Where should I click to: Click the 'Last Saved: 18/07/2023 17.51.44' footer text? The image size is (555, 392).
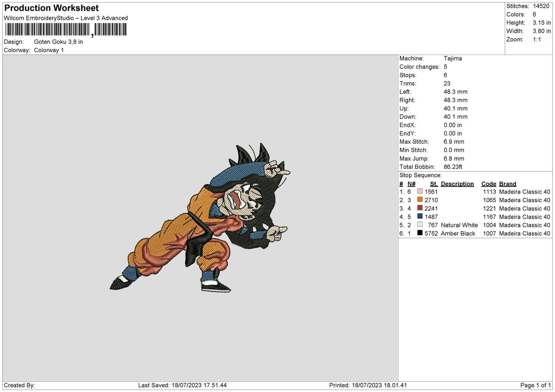coord(183,385)
